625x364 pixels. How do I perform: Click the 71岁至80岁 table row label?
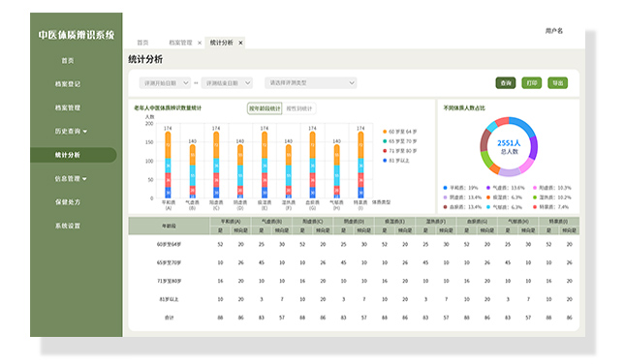click(x=169, y=281)
